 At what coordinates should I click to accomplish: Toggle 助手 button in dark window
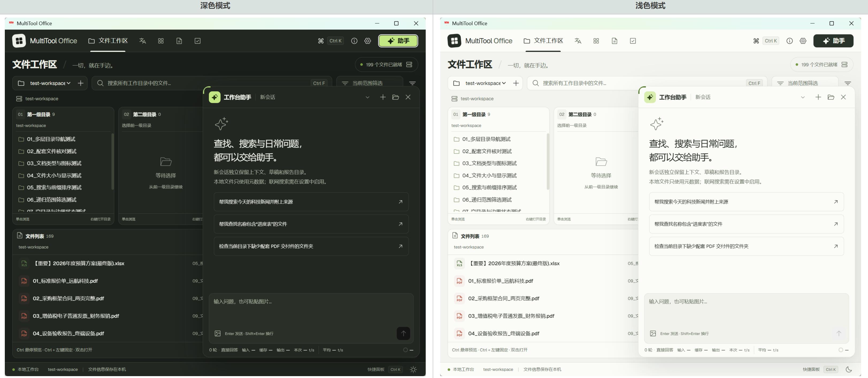coord(398,41)
